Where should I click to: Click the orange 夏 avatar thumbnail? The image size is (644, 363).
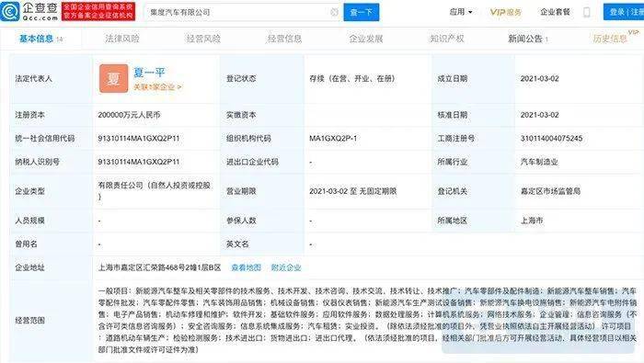pos(113,78)
